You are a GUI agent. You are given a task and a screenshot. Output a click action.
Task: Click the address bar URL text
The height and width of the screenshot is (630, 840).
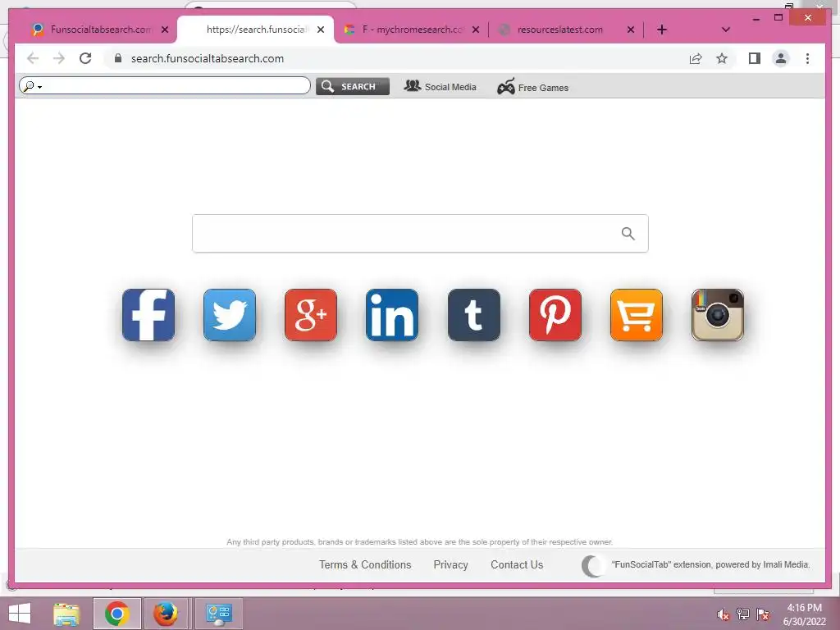208,58
